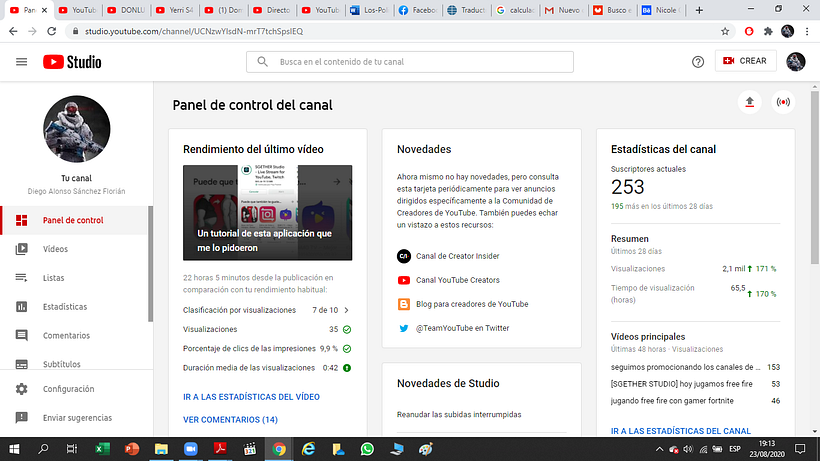The height and width of the screenshot is (461, 820).
Task: Open Excel from the taskbar
Action: (x=102, y=449)
